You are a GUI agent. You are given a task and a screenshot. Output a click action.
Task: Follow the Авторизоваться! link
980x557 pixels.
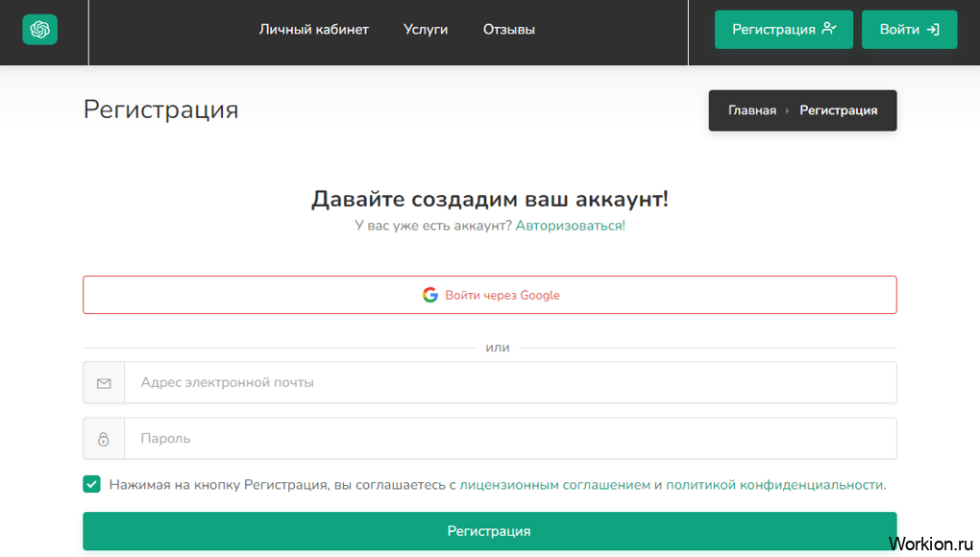tap(570, 226)
